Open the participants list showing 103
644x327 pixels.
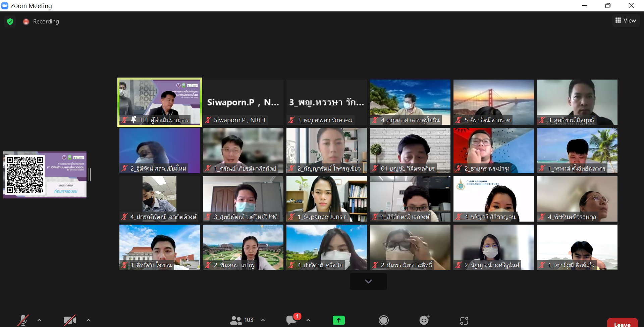[241, 320]
